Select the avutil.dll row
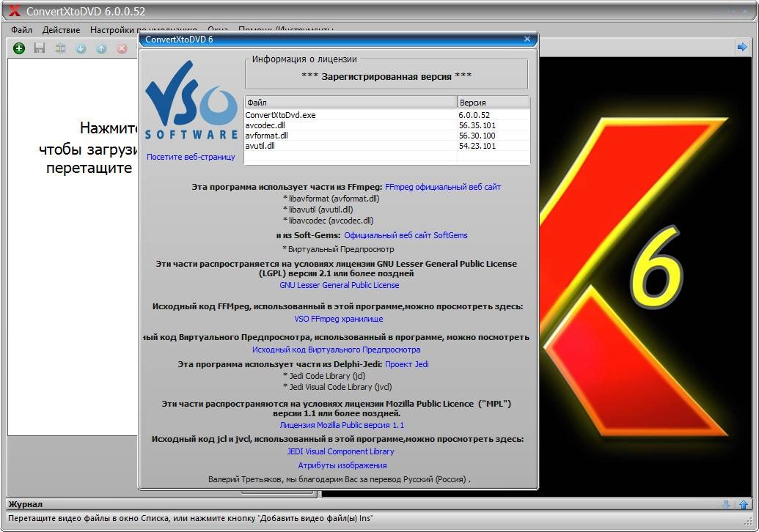This screenshot has height=532, width=759. click(387, 146)
